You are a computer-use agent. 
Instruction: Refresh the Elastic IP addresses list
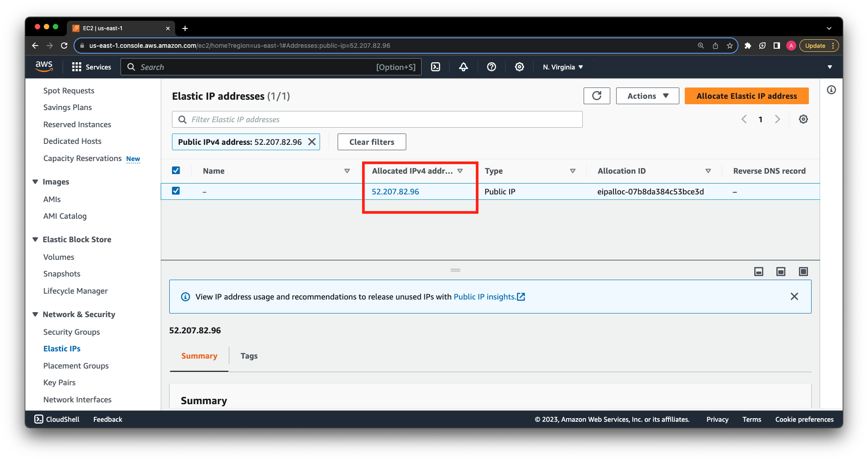pyautogui.click(x=597, y=96)
